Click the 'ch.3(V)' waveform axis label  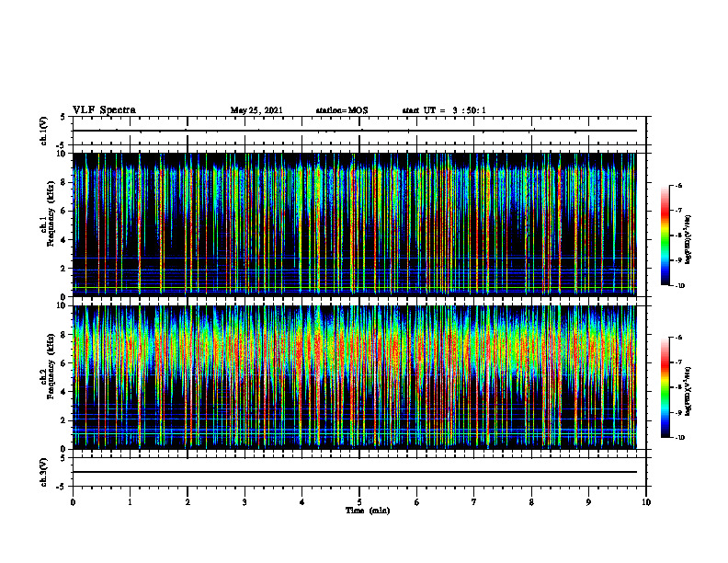pos(44,472)
